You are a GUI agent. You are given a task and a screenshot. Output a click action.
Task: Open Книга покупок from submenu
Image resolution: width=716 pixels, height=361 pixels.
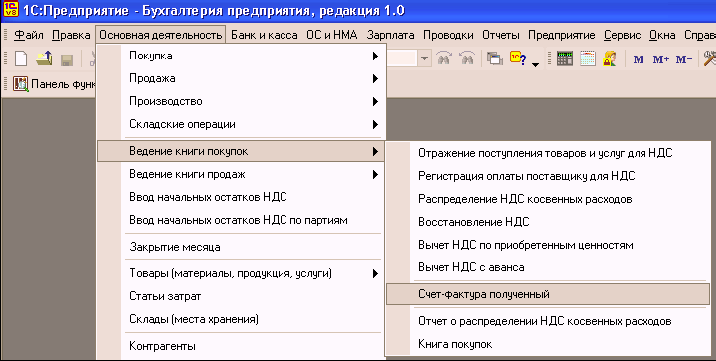pyautogui.click(x=548, y=344)
